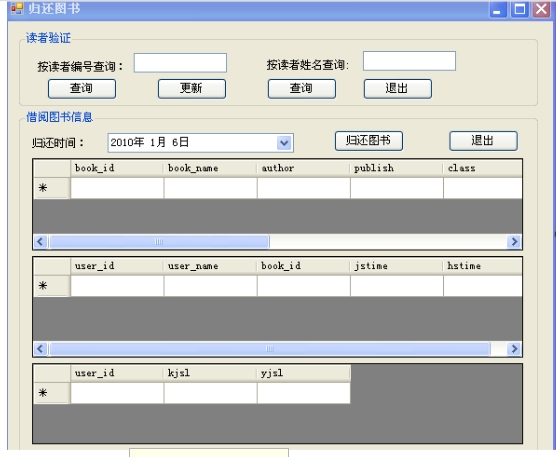Image resolution: width=556 pixels, height=458 pixels.
Task: Select the author column header
Action: pyautogui.click(x=304, y=168)
